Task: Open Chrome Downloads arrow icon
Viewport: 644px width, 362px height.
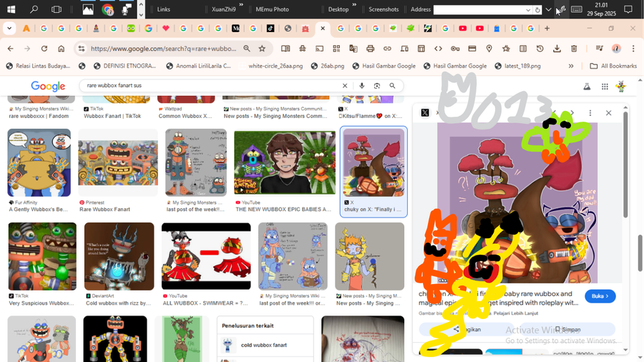Action: coord(557,49)
